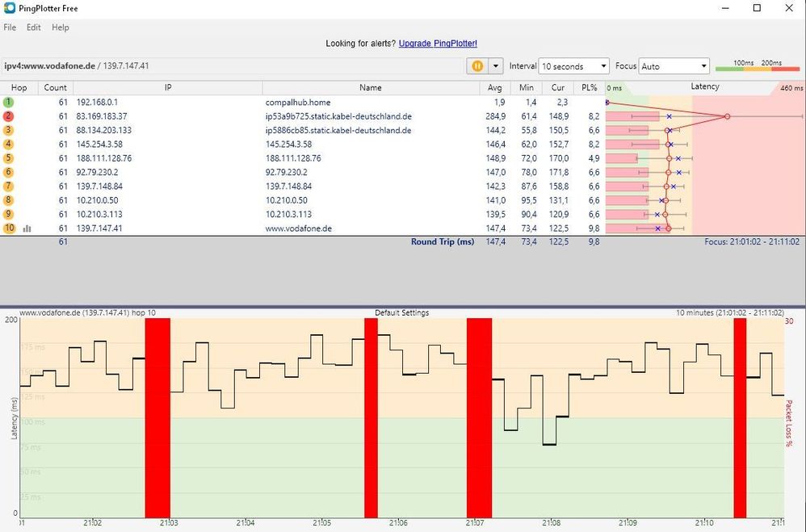Select hop 6 circle icon
Image resolution: width=806 pixels, height=532 pixels.
pyautogui.click(x=8, y=172)
